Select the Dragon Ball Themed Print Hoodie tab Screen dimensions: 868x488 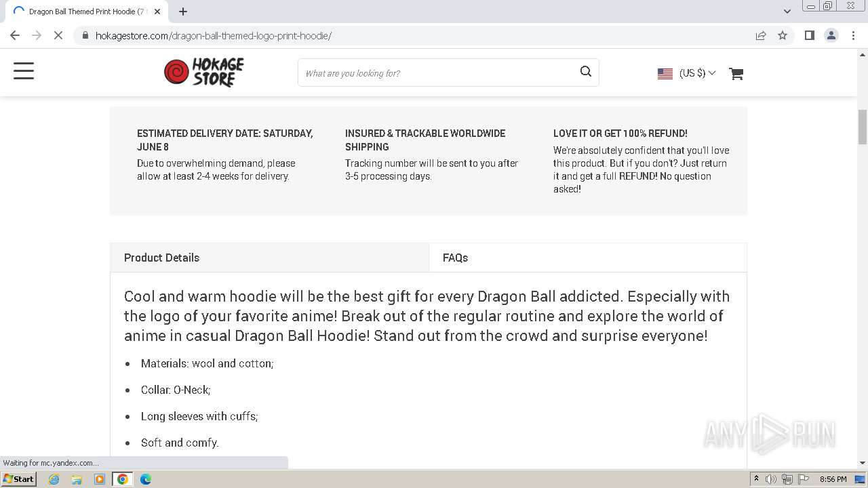(x=86, y=12)
